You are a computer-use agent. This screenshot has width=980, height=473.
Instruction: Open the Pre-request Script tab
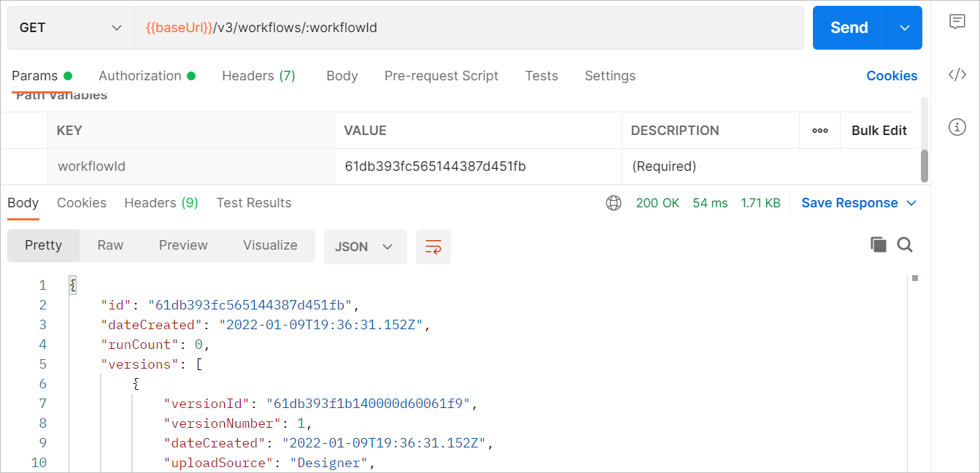click(441, 75)
